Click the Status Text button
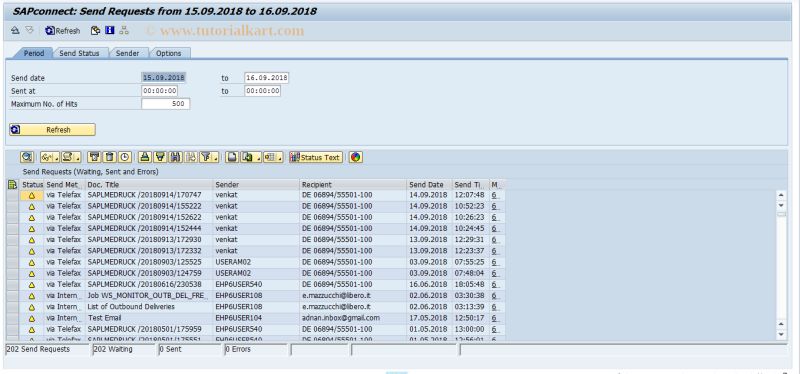The image size is (800, 374). pyautogui.click(x=315, y=157)
